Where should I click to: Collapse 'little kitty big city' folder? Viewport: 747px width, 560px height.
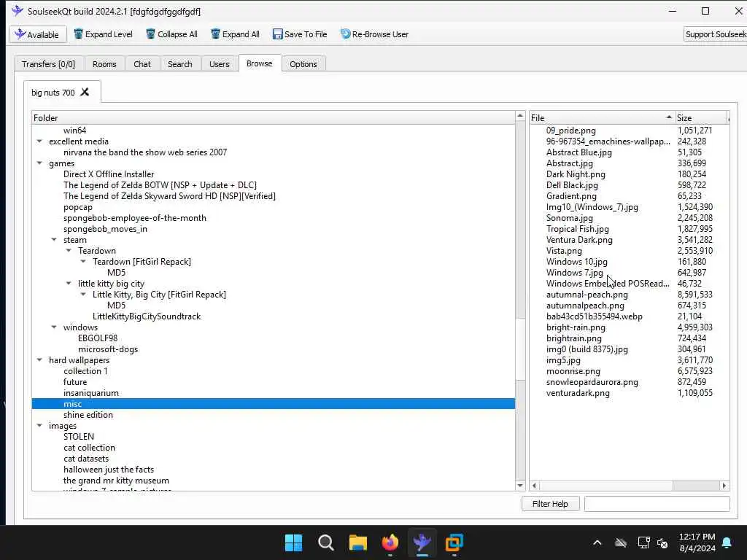[x=69, y=284]
